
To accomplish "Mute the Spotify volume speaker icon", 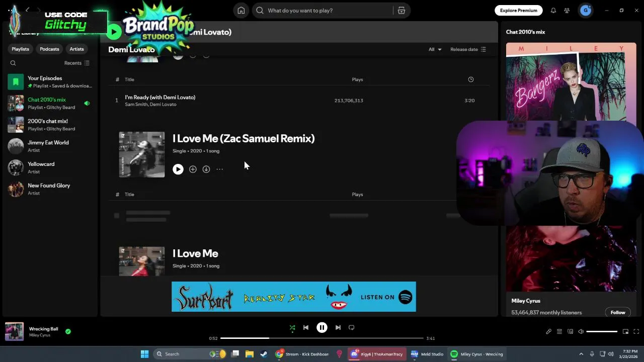I will click(581, 332).
